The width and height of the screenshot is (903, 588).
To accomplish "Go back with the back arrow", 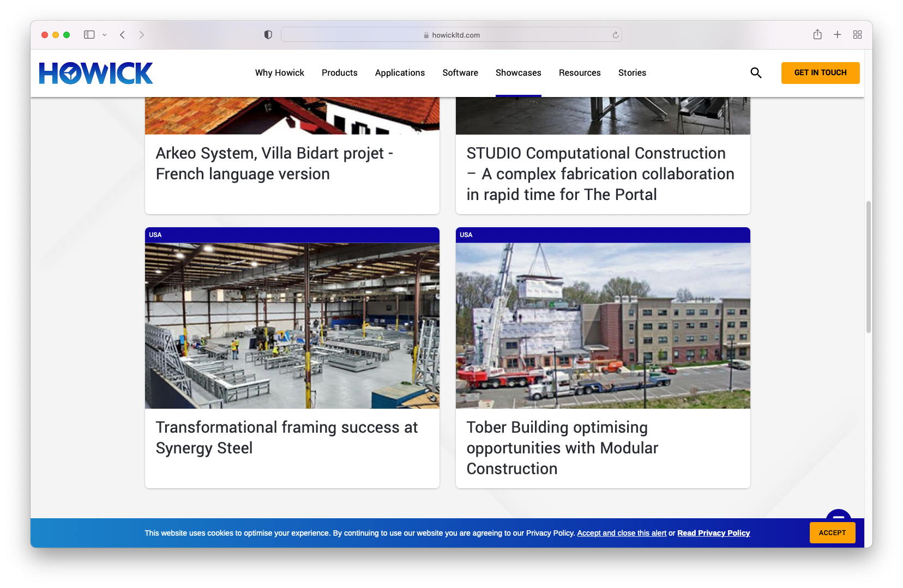I will click(123, 35).
